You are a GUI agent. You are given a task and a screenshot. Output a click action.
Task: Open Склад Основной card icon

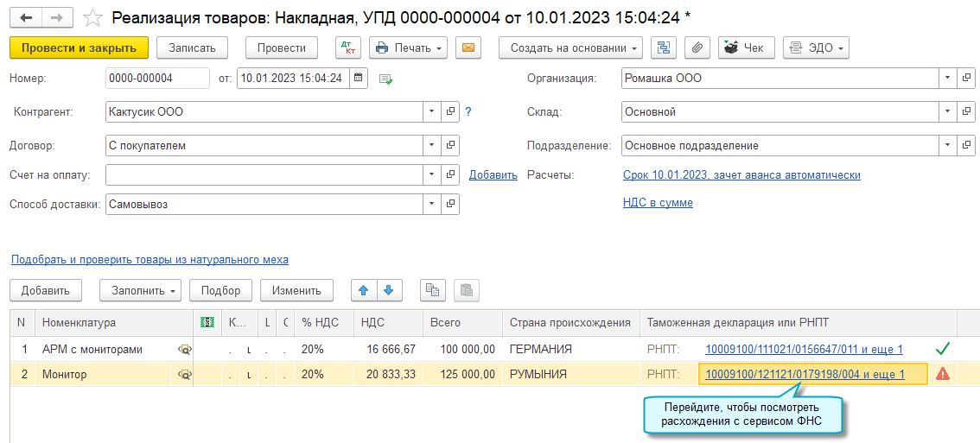pyautogui.click(x=966, y=112)
